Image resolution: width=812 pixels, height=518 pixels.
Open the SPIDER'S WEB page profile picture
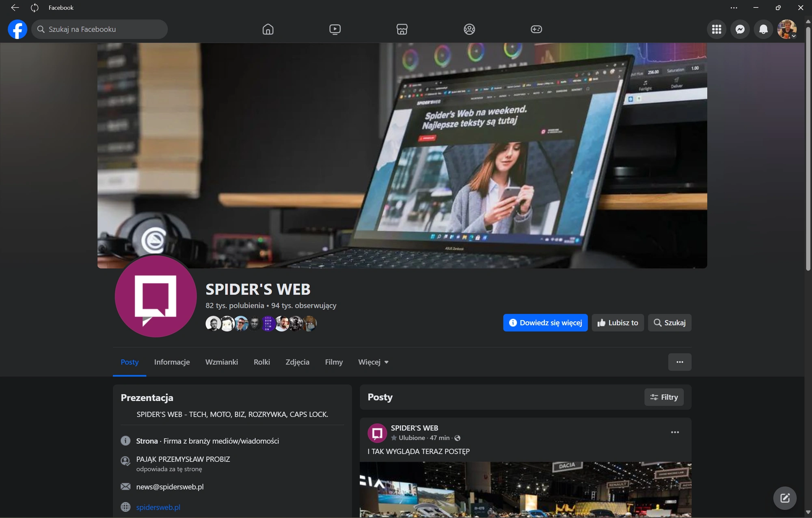tap(156, 296)
